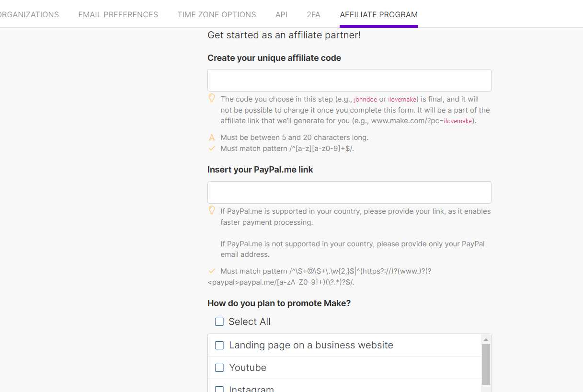Click the PayPal.me link input field

(x=349, y=192)
